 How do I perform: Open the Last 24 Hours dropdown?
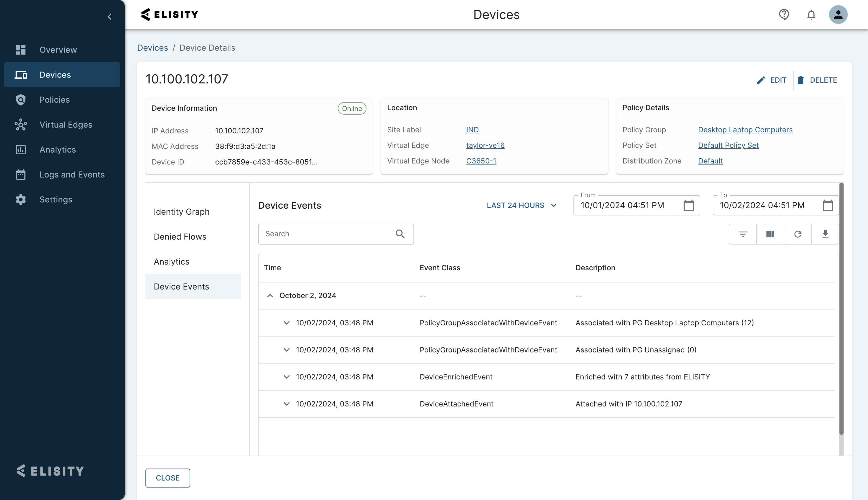pos(521,205)
